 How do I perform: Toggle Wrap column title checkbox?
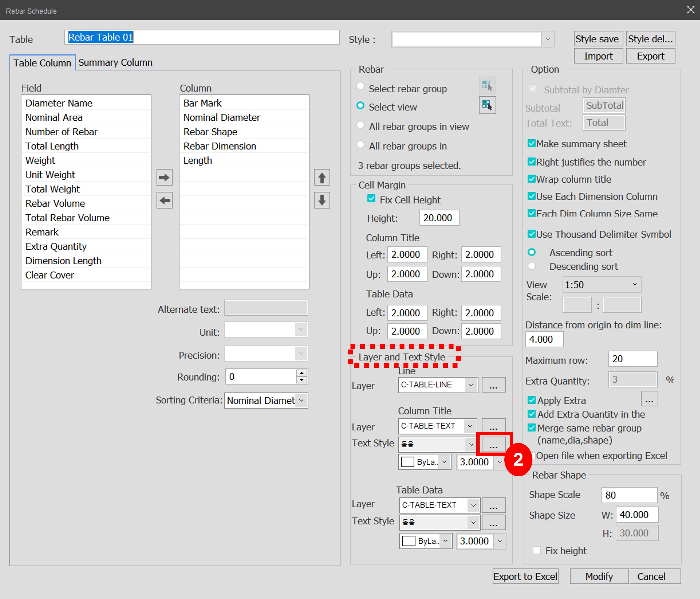[x=531, y=179]
